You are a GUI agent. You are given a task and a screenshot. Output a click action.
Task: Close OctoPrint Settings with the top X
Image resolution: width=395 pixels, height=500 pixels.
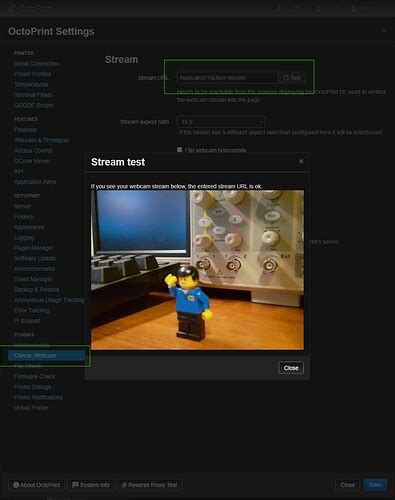click(384, 31)
